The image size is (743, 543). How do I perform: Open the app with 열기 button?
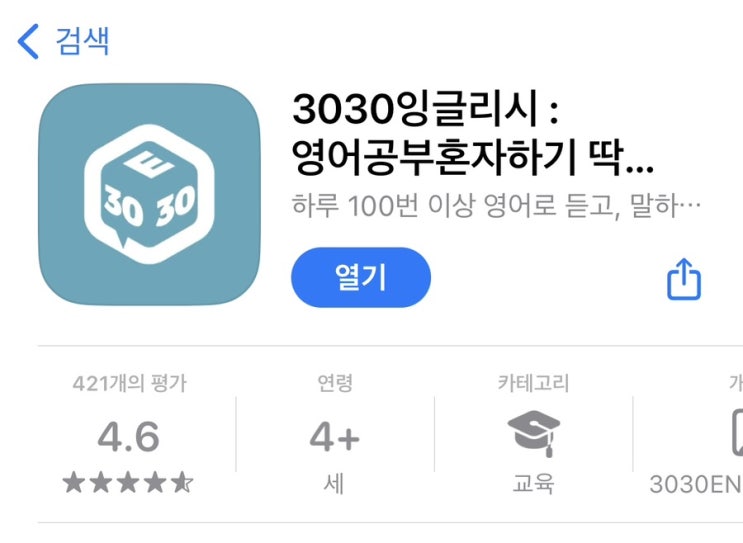pos(361,277)
